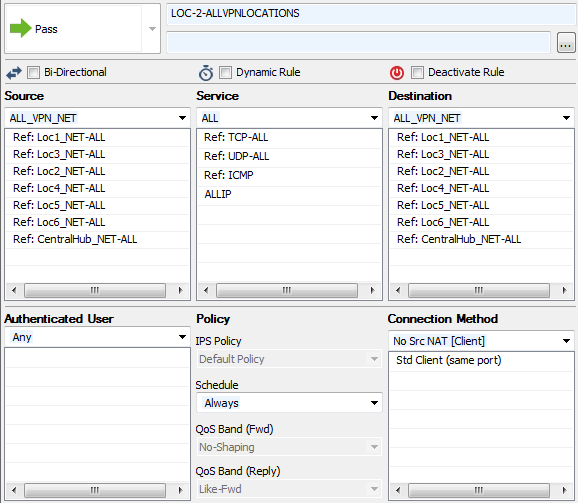Click the green Pass arrow icon
Screen dimensions: 578x503
tap(21, 28)
